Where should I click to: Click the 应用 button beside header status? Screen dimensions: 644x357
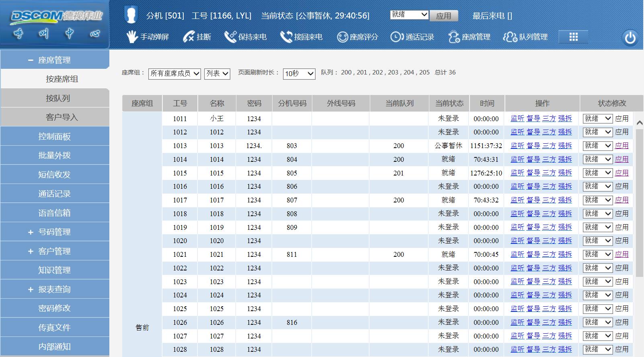tap(443, 16)
